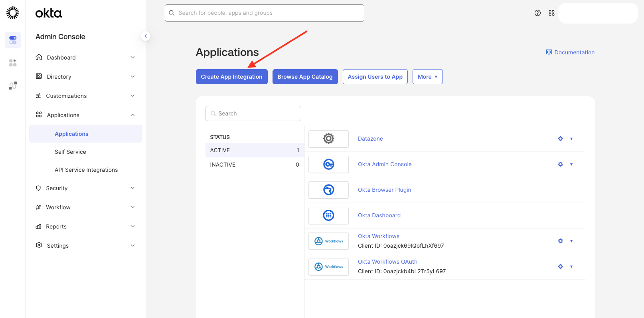This screenshot has width=644, height=318.
Task: Expand the Directory menu chevron
Action: click(132, 77)
